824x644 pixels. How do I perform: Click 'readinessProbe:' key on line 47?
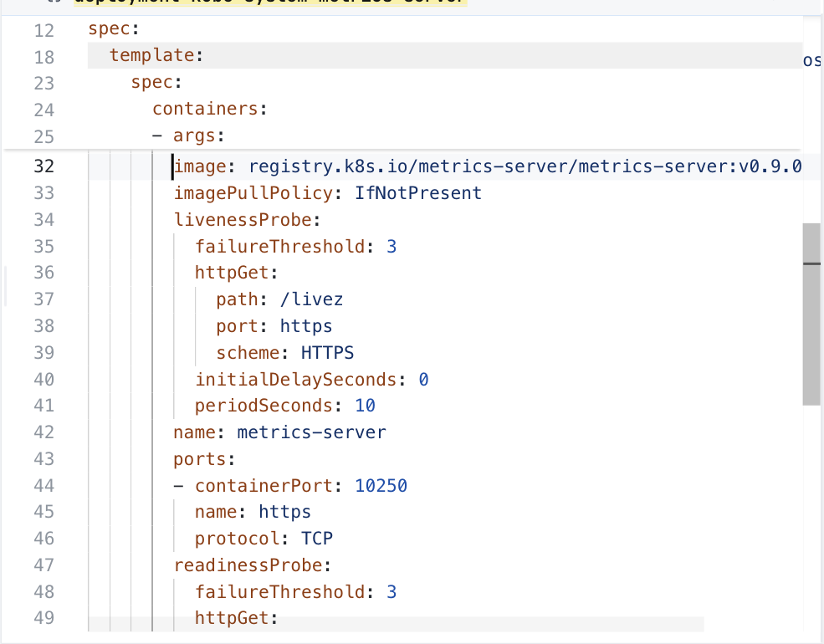253,565
